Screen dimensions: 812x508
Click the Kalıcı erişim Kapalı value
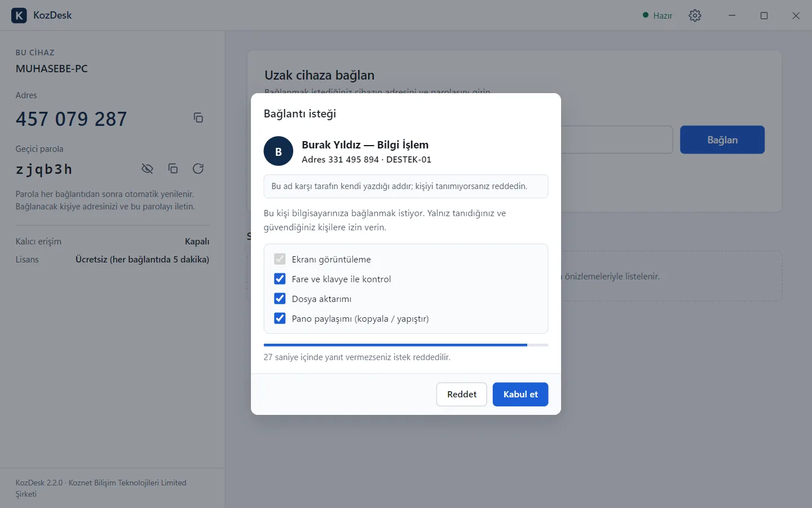point(197,242)
